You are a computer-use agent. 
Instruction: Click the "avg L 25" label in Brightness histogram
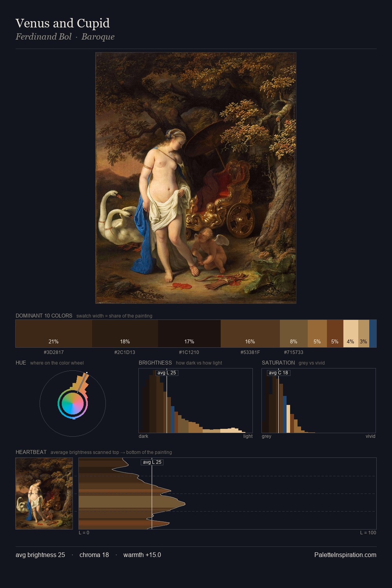click(x=167, y=373)
